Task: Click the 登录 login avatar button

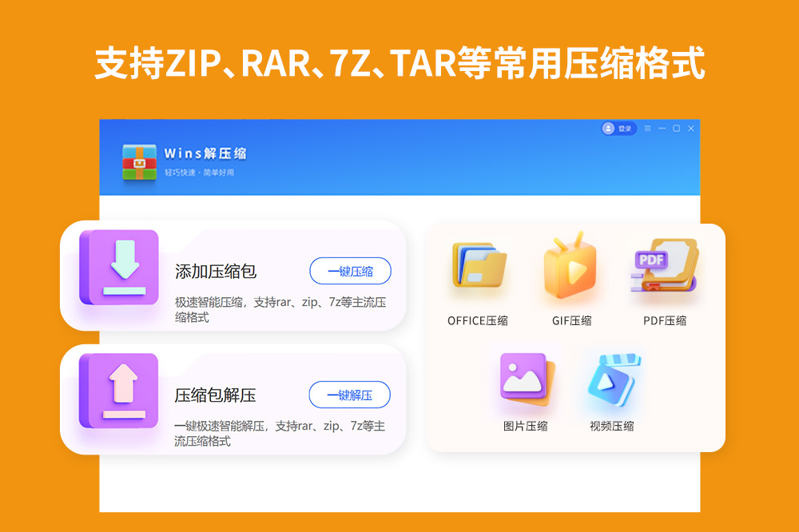Action: [x=618, y=129]
